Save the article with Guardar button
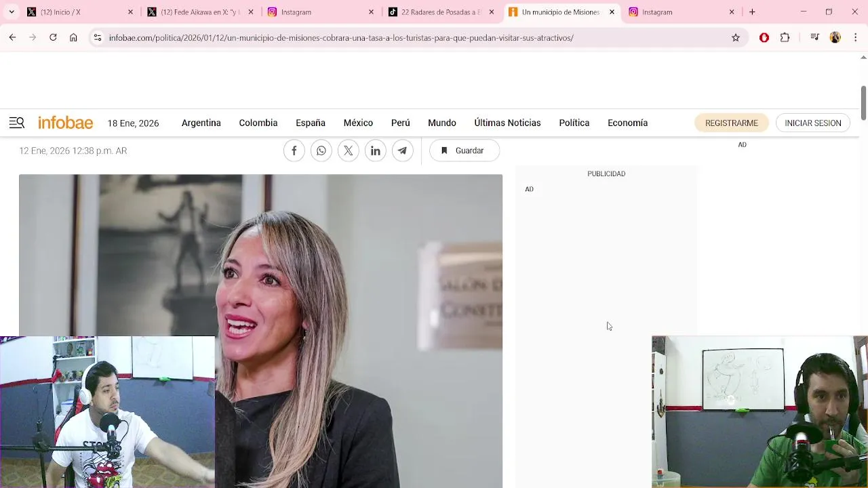Image resolution: width=868 pixels, height=488 pixels. tap(465, 150)
